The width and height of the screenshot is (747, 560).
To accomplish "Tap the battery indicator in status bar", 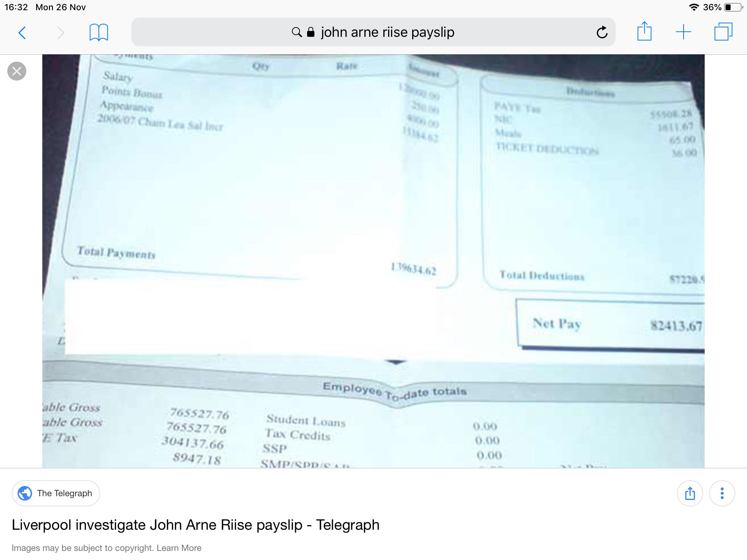I will (x=733, y=7).
